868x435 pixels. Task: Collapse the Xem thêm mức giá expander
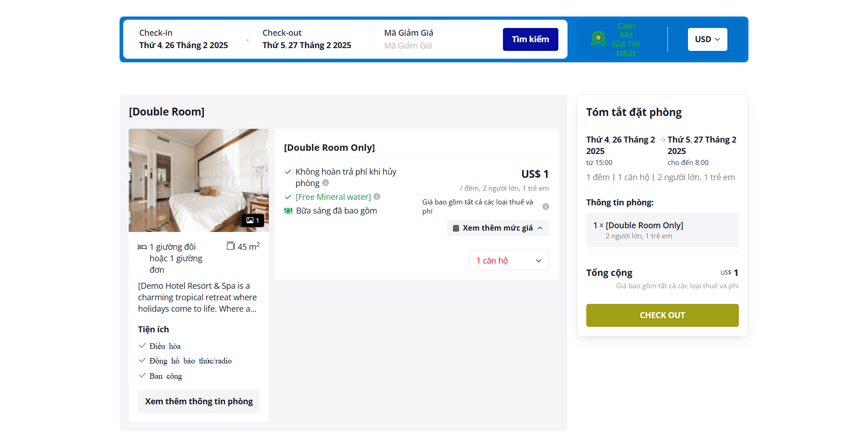(540, 228)
